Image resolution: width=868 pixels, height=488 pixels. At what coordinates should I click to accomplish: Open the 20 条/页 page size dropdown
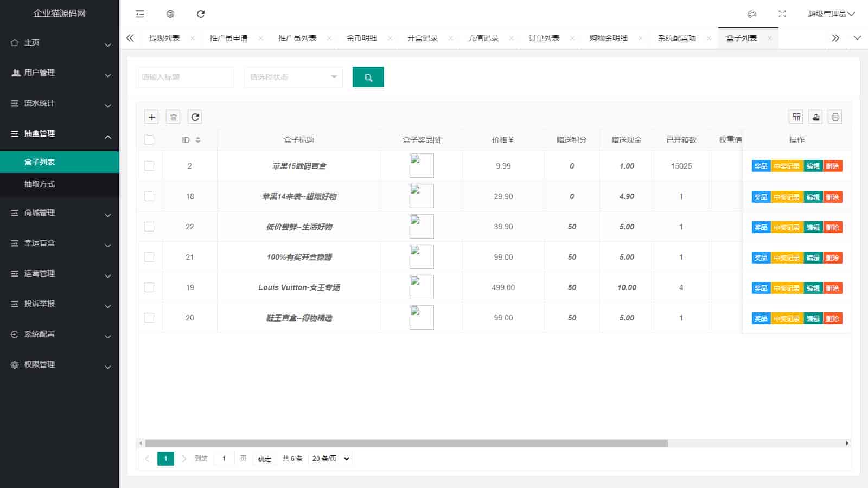[x=330, y=459]
